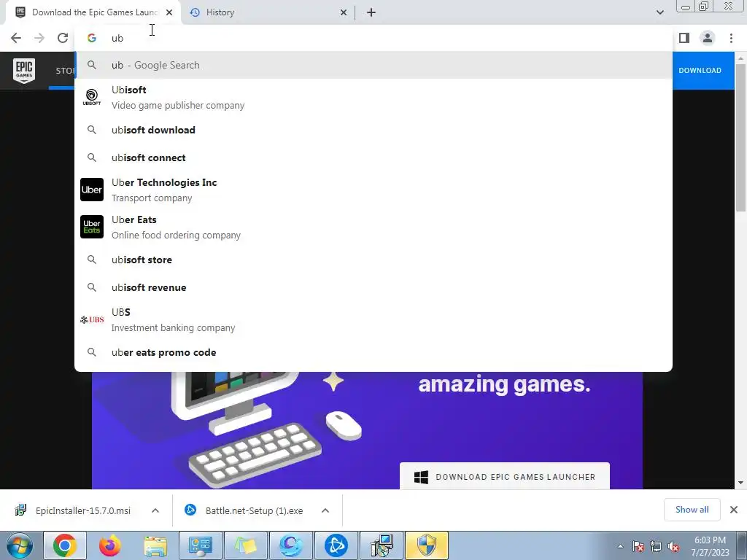Open File Explorer taskbar icon
The image size is (747, 560).
pyautogui.click(x=155, y=545)
